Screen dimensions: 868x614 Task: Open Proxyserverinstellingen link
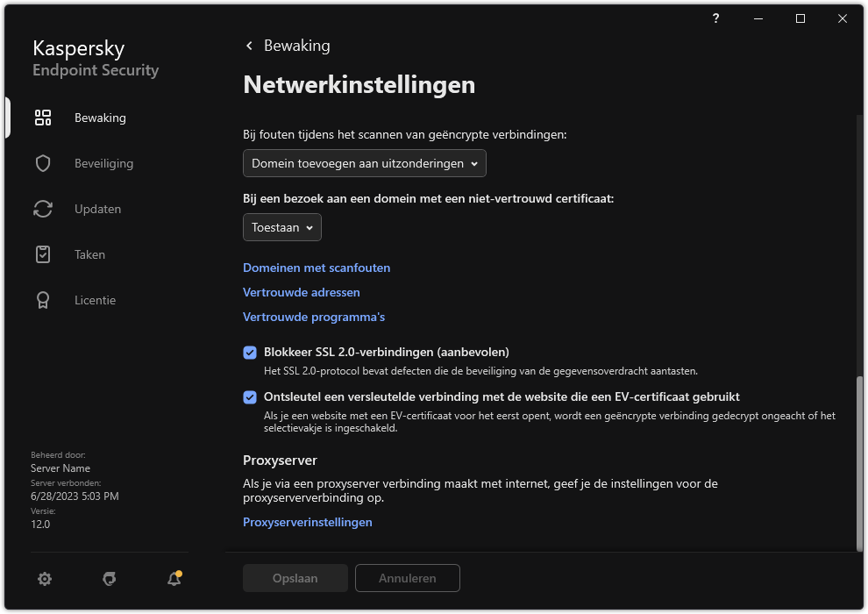308,522
